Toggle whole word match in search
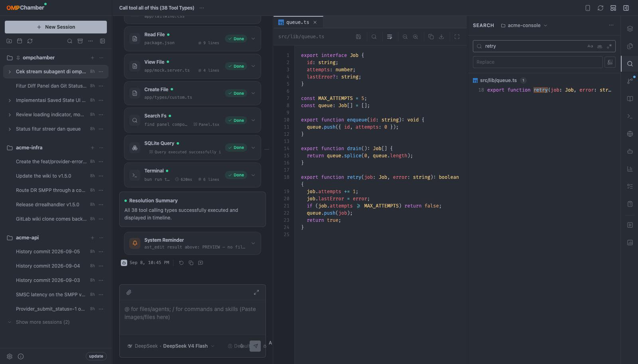 tap(600, 46)
